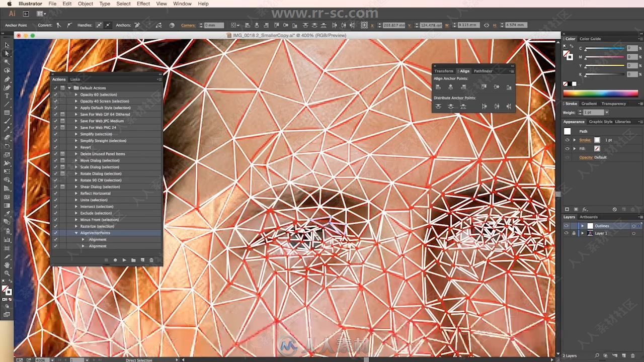
Task: Switch to the Artboards tab
Action: [x=589, y=217]
